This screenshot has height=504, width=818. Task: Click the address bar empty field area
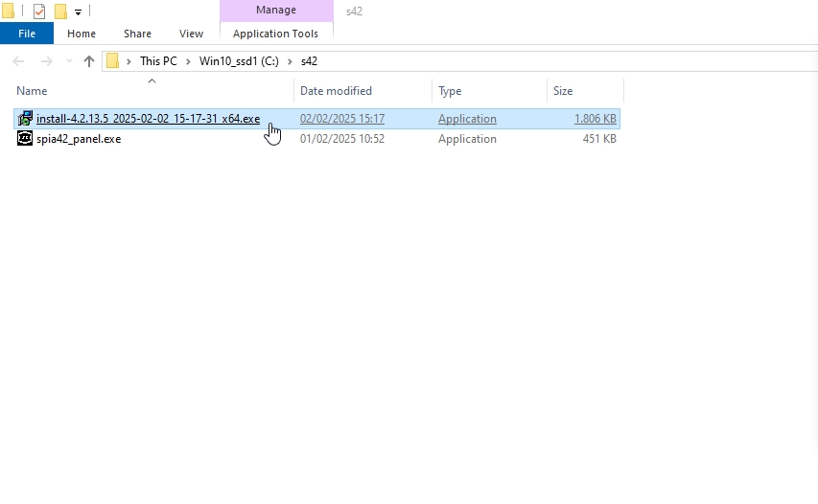point(568,61)
